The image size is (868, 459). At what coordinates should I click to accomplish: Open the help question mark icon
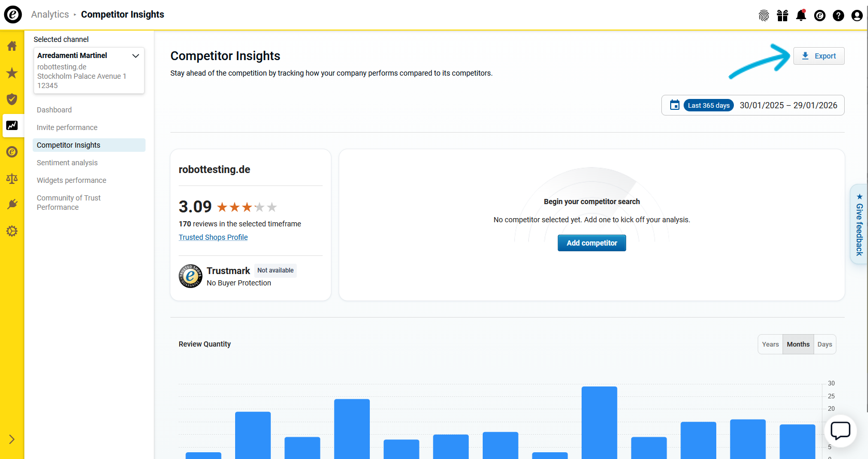(x=838, y=16)
